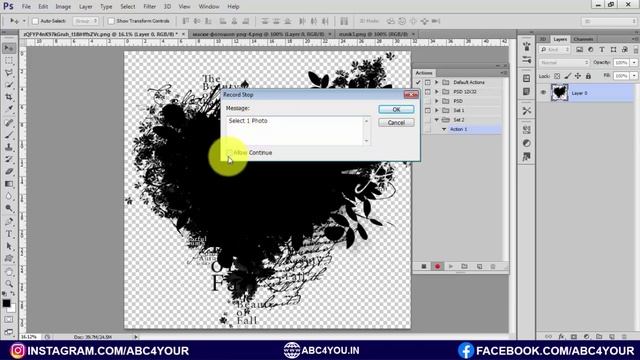Viewport: 640px width, 360px height.
Task: Select the Rectangular Marquee tool
Action: pos(9,60)
